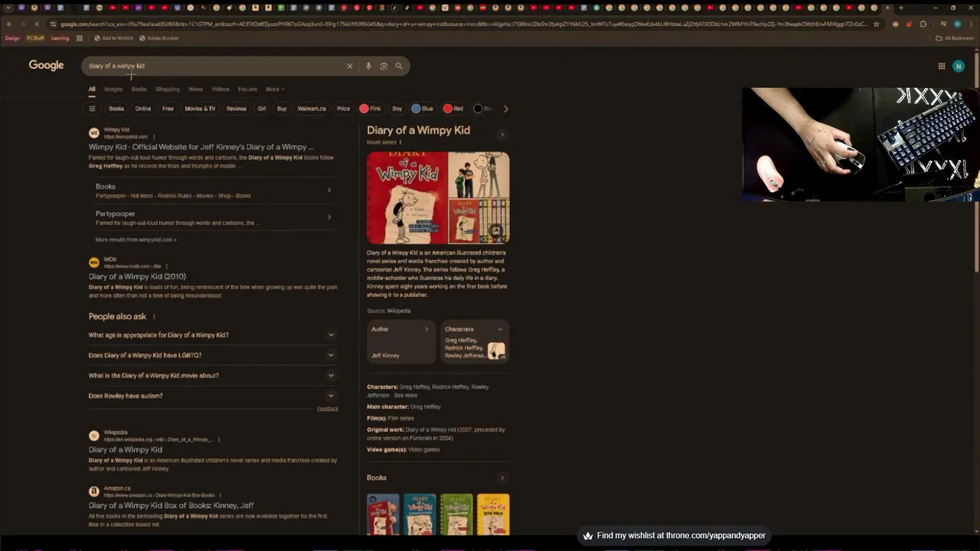Viewport: 980px width, 551px height.
Task: Apply the Blue color filter chip
Action: pyautogui.click(x=423, y=109)
